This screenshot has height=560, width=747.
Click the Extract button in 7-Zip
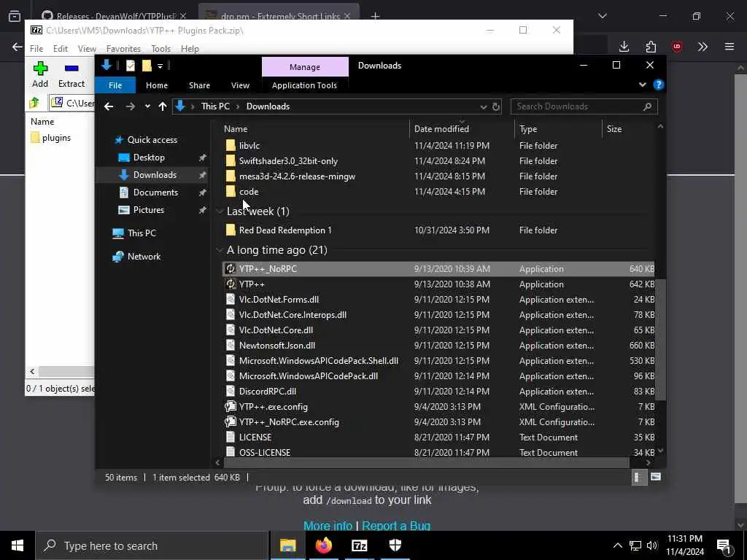(x=71, y=74)
